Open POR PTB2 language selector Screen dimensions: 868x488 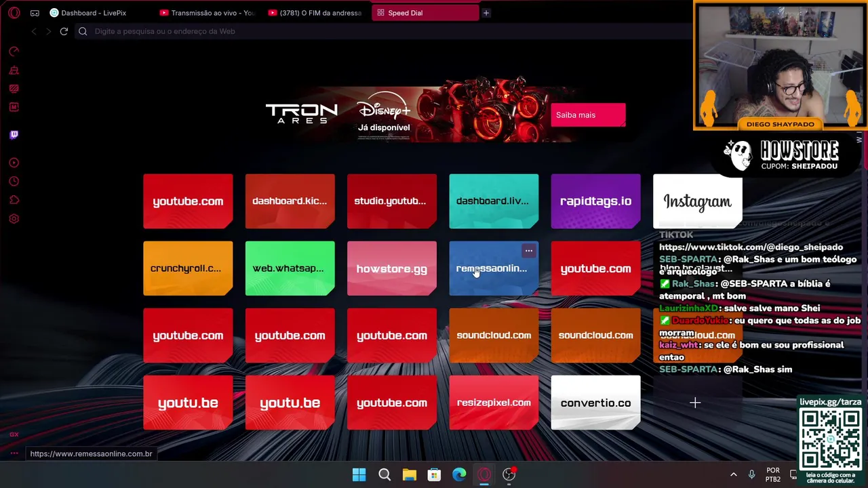click(773, 474)
